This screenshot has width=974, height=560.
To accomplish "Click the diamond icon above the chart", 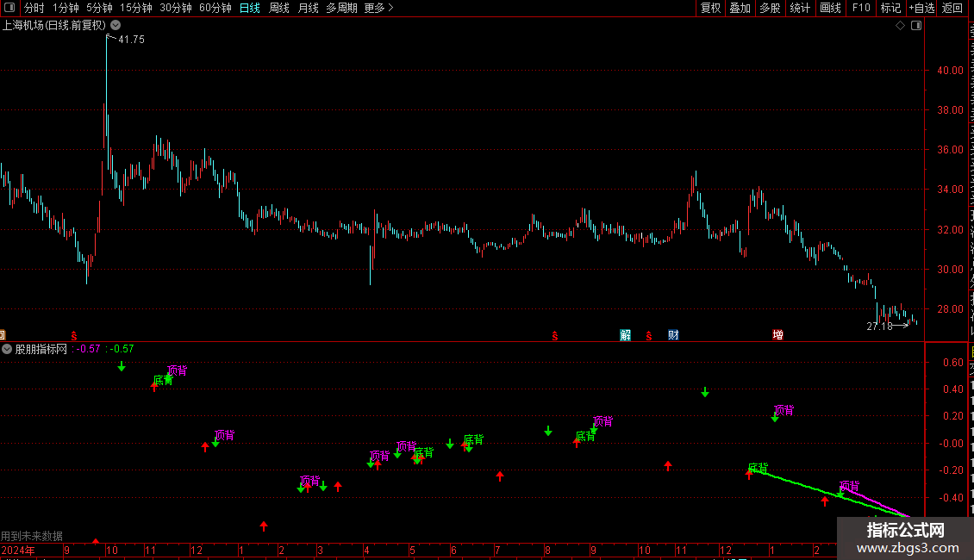I will [900, 26].
